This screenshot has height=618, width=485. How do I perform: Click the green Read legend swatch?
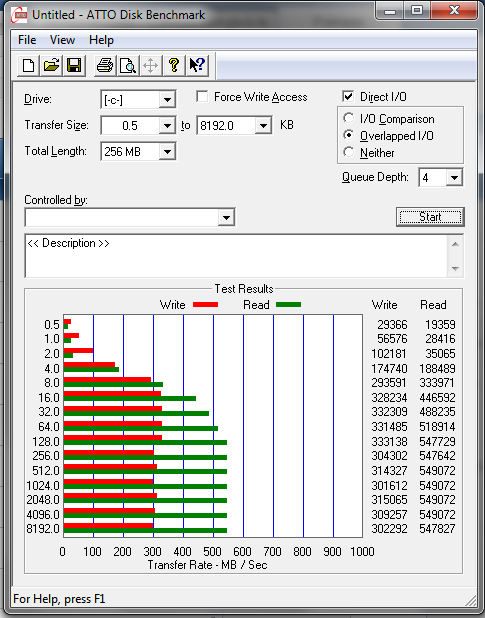(288, 305)
